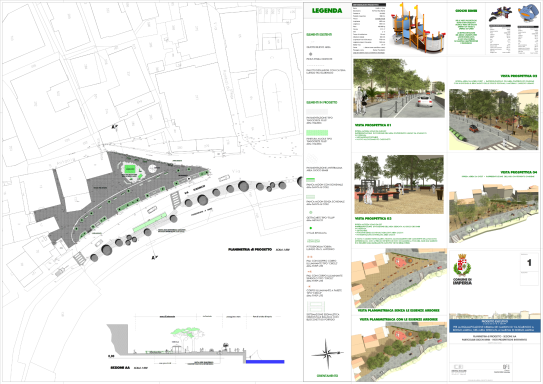Click the Comune di Imperia coat of arms
This screenshot has width=543, height=384.
pyautogui.click(x=462, y=266)
